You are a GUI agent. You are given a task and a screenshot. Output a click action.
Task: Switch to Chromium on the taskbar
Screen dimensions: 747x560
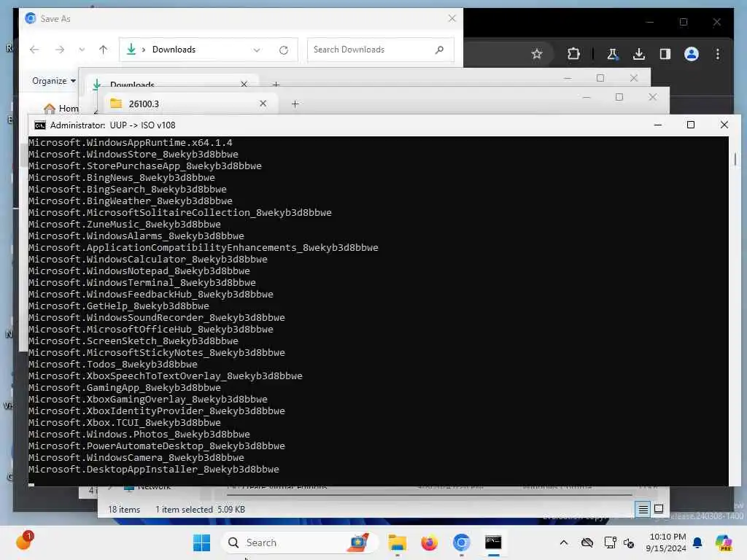coord(461,542)
